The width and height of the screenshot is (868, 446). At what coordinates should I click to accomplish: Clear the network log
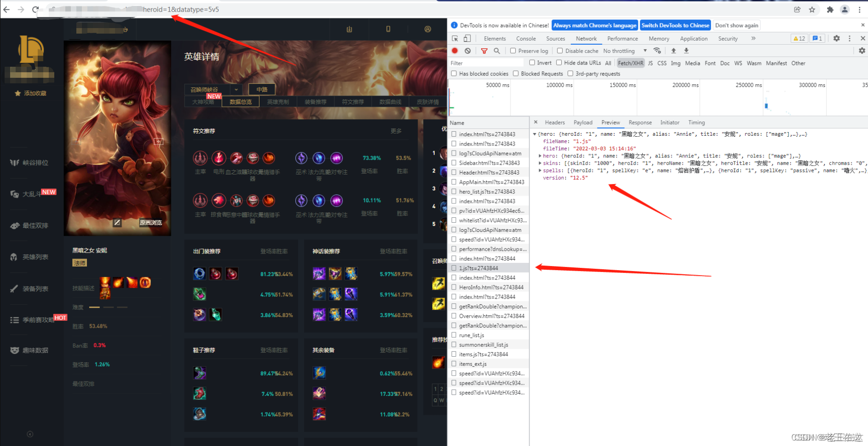(x=467, y=51)
